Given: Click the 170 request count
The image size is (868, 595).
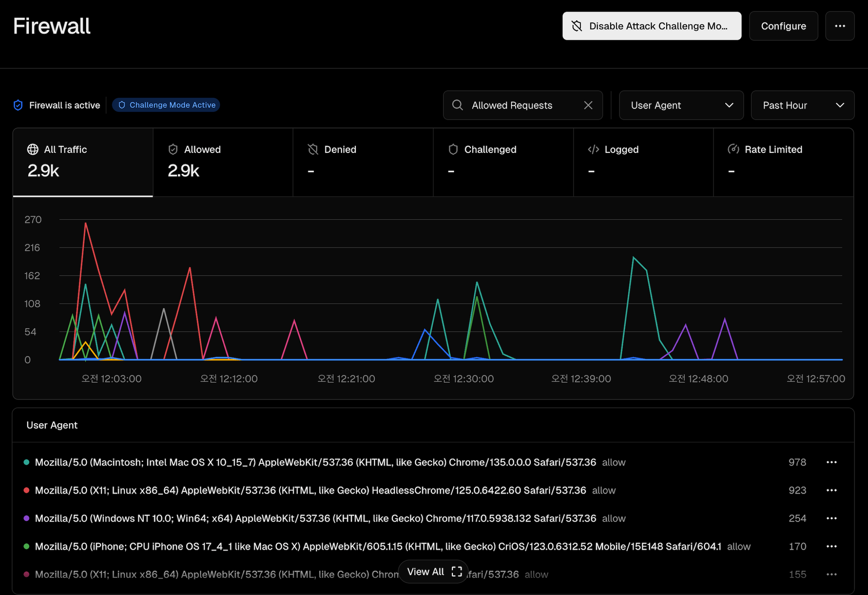Looking at the screenshot, I should tap(797, 546).
